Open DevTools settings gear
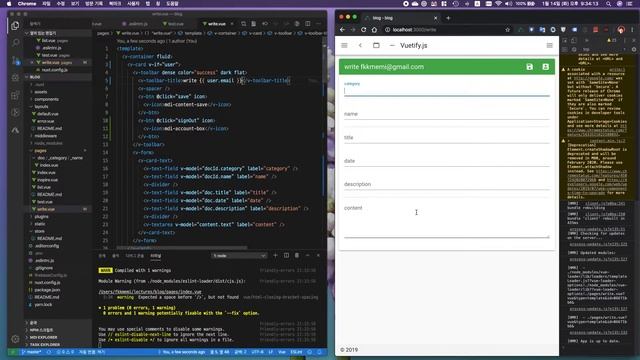 pyautogui.click(x=634, y=49)
